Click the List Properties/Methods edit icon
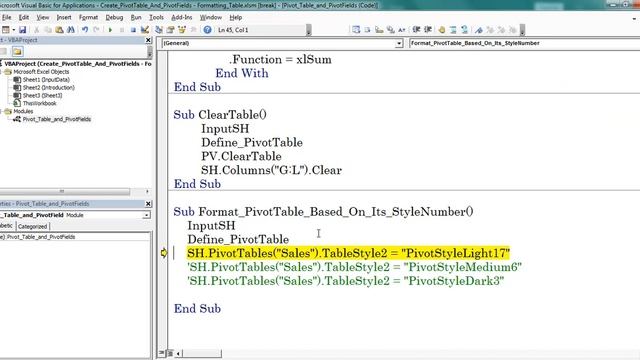 (356, 30)
